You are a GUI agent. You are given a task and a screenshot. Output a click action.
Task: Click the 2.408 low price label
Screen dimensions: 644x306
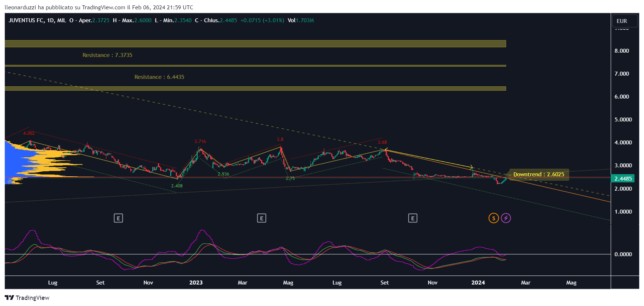(x=177, y=186)
